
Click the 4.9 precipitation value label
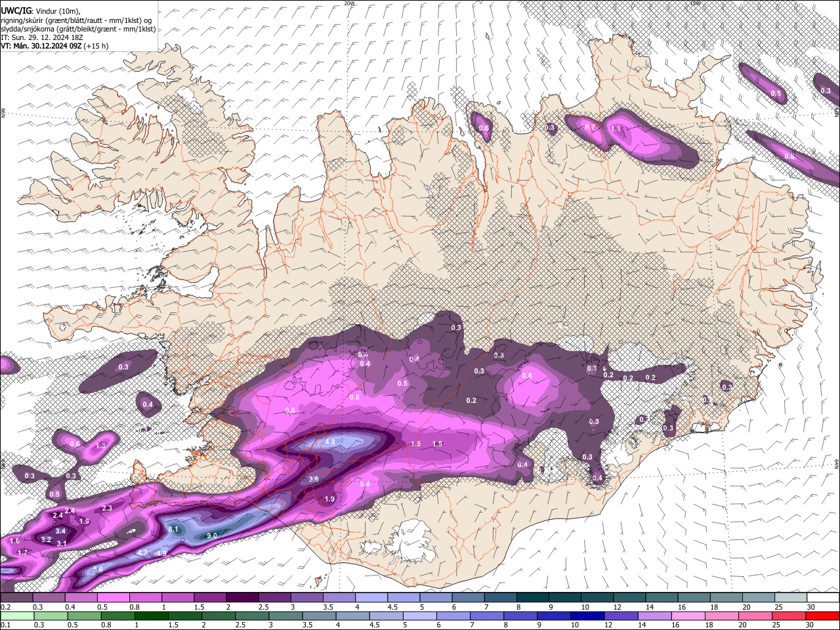click(x=161, y=553)
